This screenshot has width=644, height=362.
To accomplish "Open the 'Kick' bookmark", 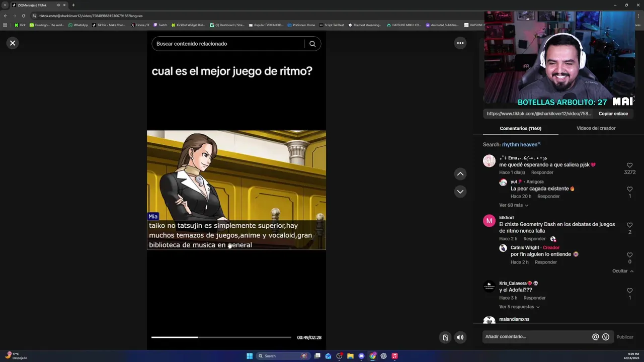I will 20,25.
